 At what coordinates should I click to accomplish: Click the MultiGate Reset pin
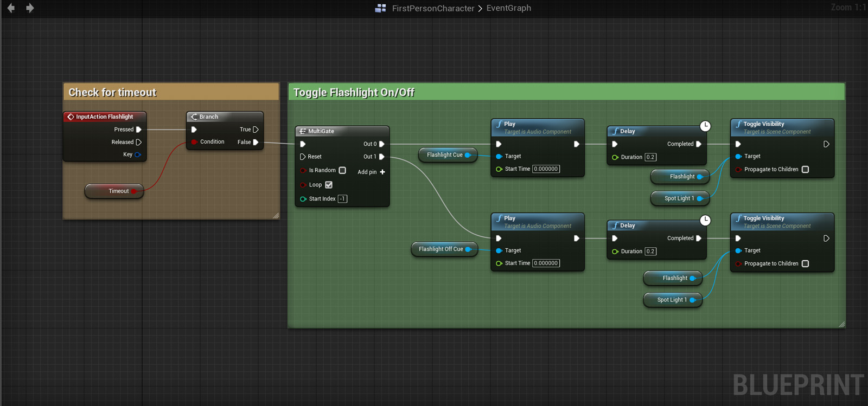(303, 157)
